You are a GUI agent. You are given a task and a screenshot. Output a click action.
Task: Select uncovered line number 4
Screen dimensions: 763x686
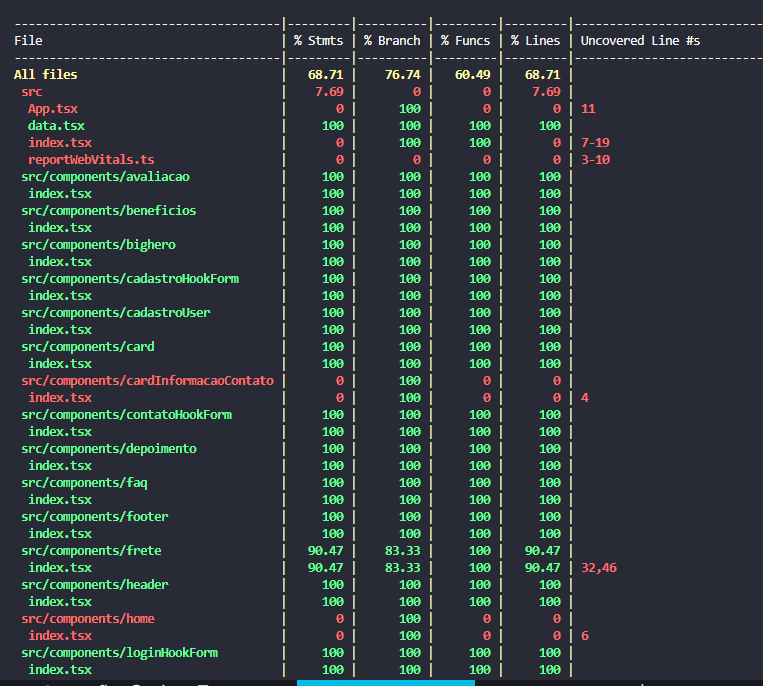(585, 398)
